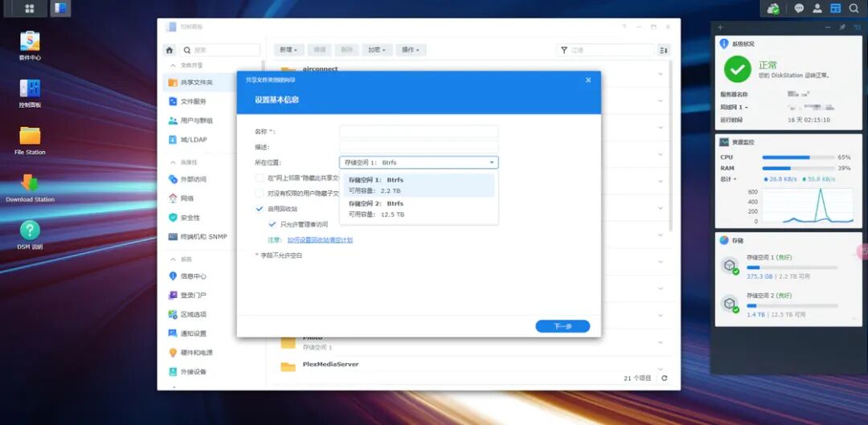Image resolution: width=868 pixels, height=425 pixels.
Task: Open the 总计 dropdown in resource monitor
Action: (x=728, y=178)
